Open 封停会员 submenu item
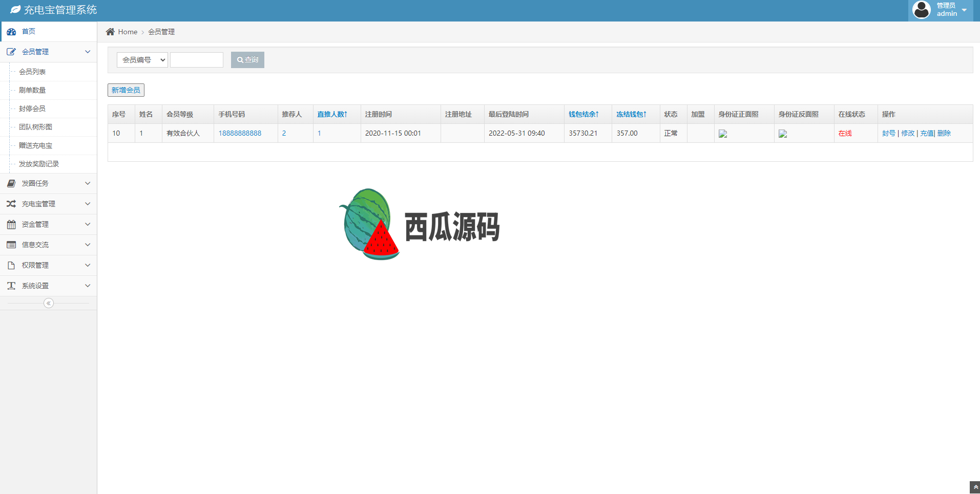This screenshot has width=980, height=494. (x=32, y=109)
